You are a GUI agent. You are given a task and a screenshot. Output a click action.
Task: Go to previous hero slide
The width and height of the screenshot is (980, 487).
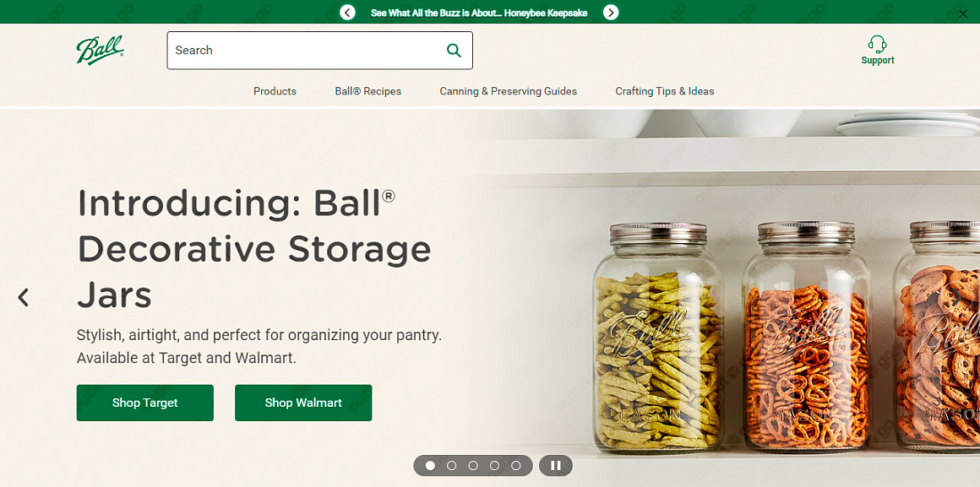coord(23,297)
